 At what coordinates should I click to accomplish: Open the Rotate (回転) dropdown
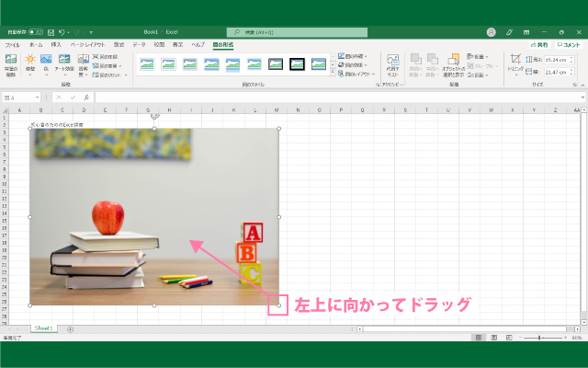tap(478, 75)
